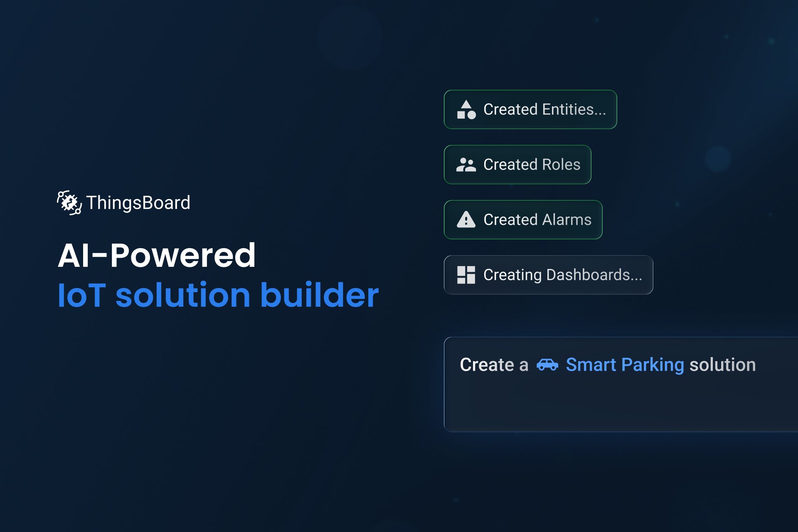The width and height of the screenshot is (798, 532).
Task: Click the warning triangle icon in Created Alarms
Action: (x=466, y=220)
